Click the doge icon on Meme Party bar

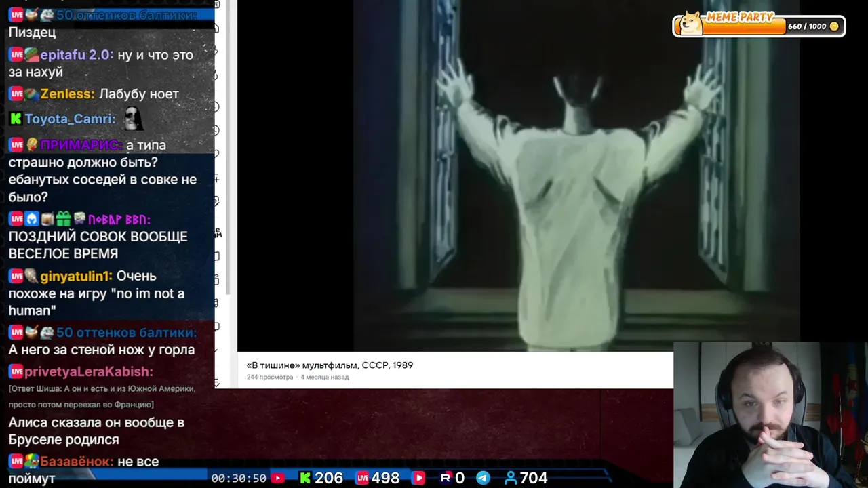[691, 23]
